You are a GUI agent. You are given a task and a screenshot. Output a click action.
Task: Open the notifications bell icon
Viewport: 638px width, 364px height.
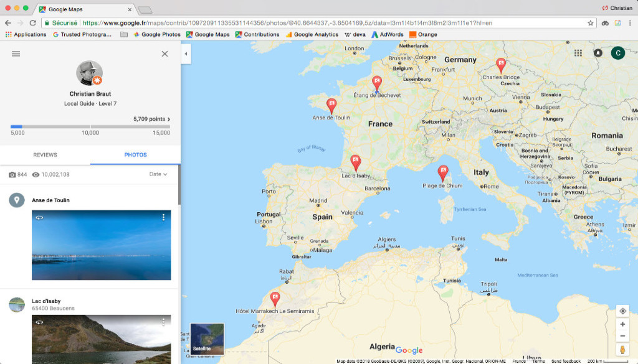pyautogui.click(x=598, y=54)
